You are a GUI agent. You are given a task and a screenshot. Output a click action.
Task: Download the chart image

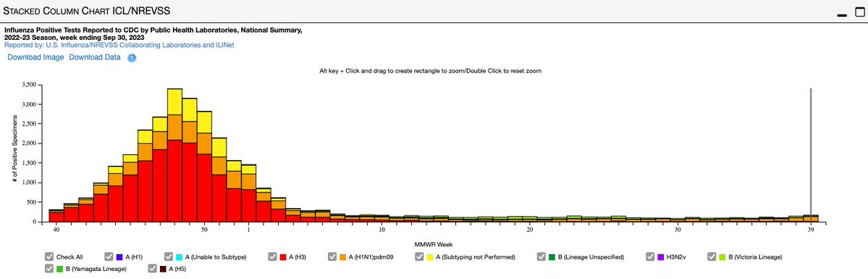(35, 57)
